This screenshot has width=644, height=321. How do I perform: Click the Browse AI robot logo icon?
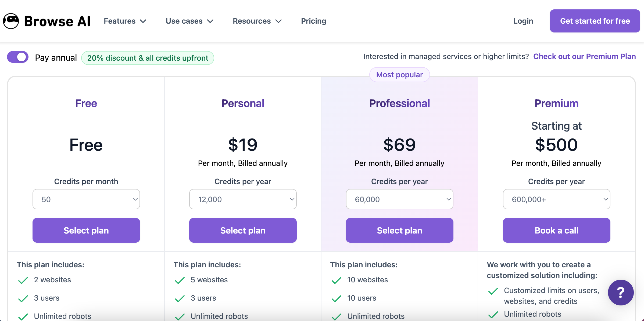[11, 21]
